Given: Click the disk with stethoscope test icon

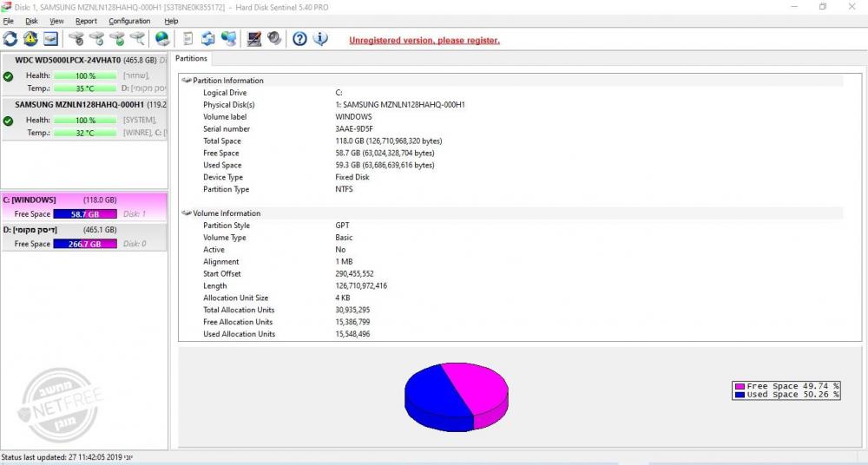Looking at the screenshot, I should point(76,39).
